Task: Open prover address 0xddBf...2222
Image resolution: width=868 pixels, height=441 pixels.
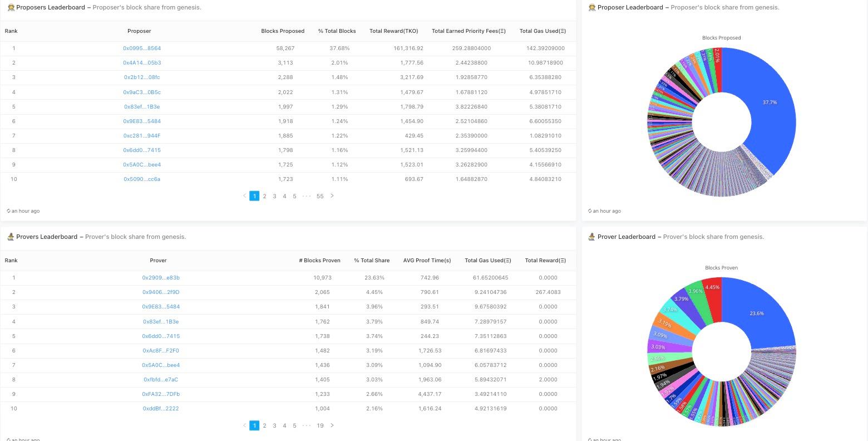Action: [161, 409]
